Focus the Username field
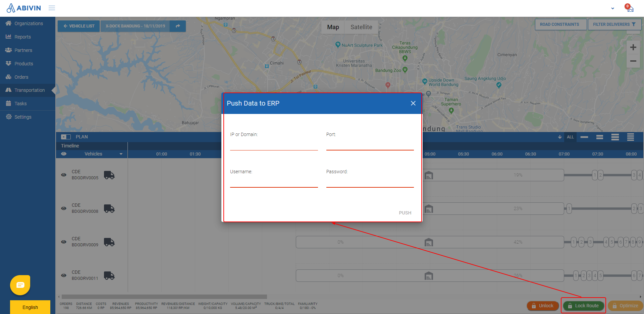The image size is (644, 314). 274,182
